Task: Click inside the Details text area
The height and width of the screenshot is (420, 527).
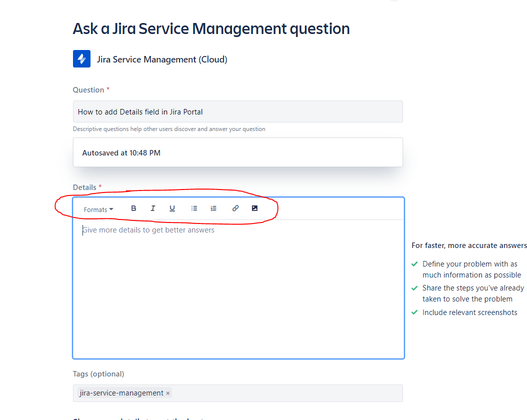Action: click(238, 289)
